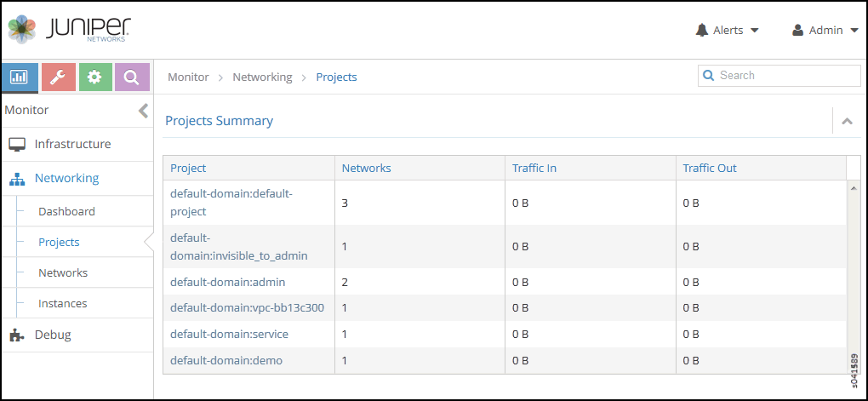
Task: Collapse the Monitor sidebar with chevron
Action: [x=143, y=111]
